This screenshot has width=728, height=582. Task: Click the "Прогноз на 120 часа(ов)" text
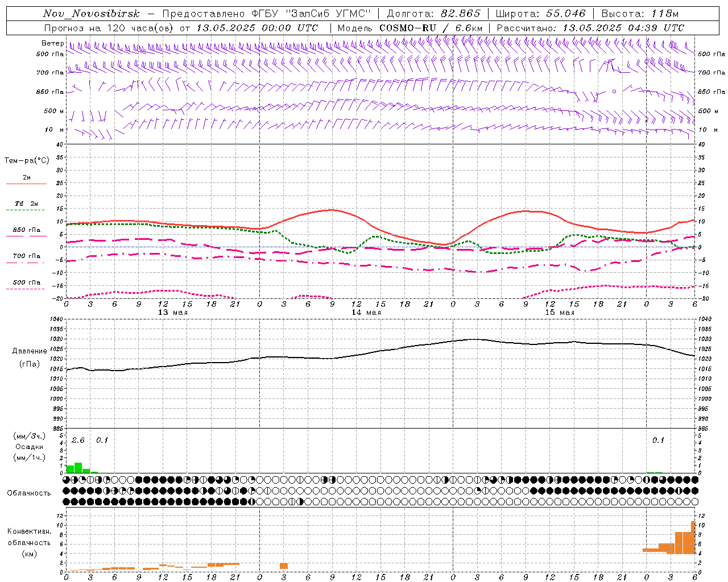pyautogui.click(x=109, y=28)
